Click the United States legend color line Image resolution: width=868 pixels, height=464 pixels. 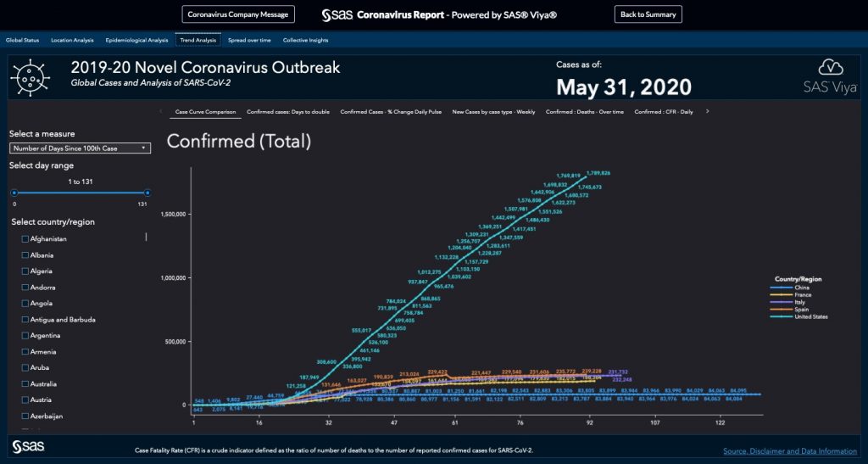781,316
